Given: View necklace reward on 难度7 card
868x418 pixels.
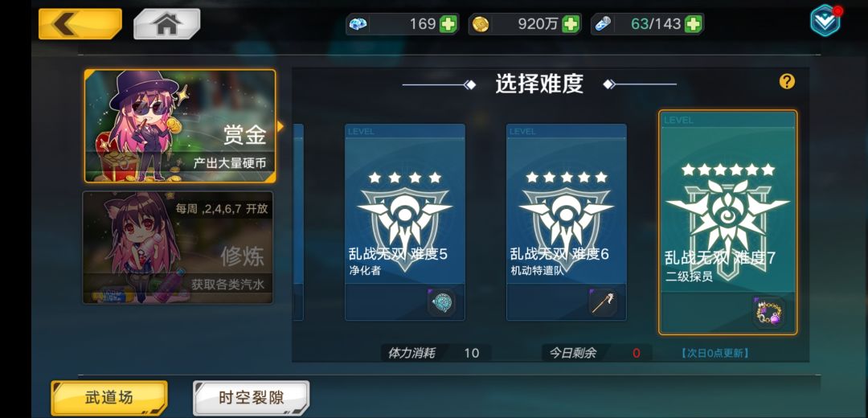Looking at the screenshot, I should coord(768,313).
